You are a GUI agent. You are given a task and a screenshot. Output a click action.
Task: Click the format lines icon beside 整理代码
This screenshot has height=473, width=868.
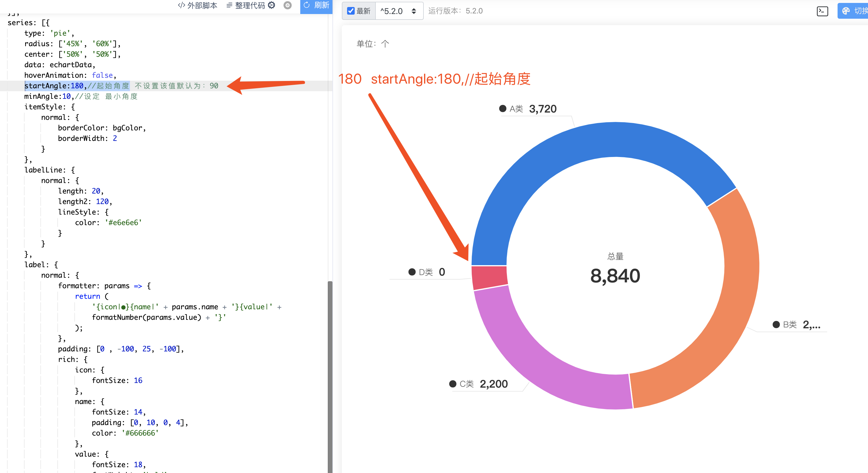(229, 5)
